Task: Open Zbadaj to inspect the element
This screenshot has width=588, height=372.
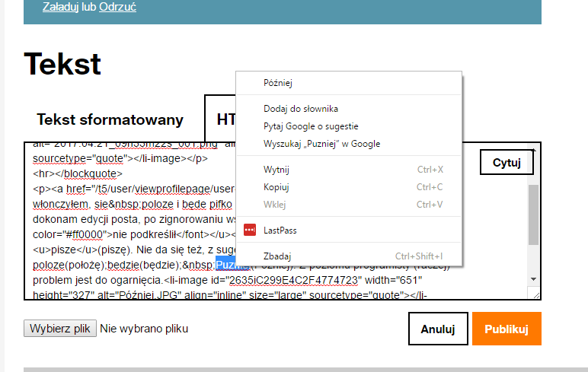Action: click(x=277, y=256)
